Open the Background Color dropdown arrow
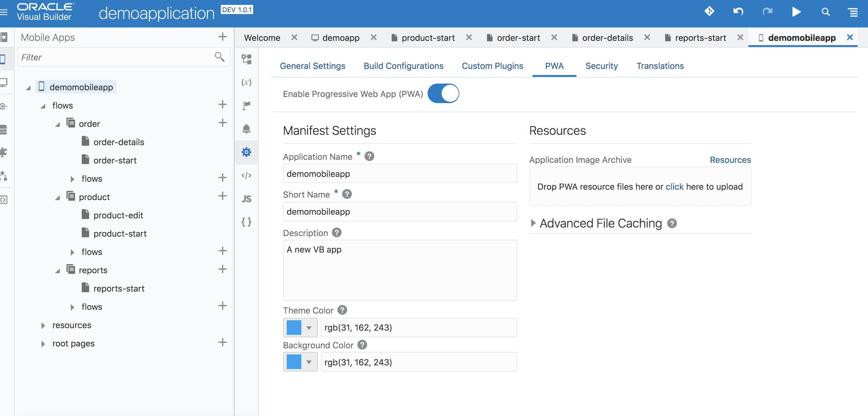This screenshot has width=868, height=416. coord(309,362)
